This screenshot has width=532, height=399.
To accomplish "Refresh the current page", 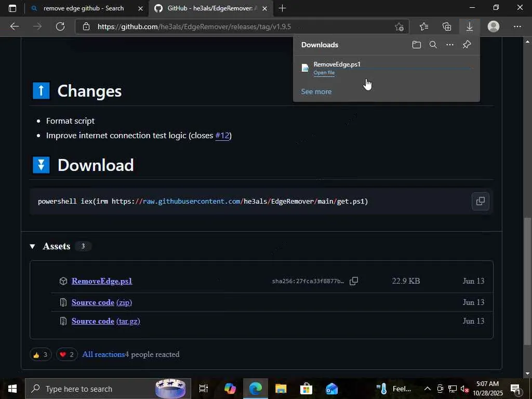I will (60, 26).
